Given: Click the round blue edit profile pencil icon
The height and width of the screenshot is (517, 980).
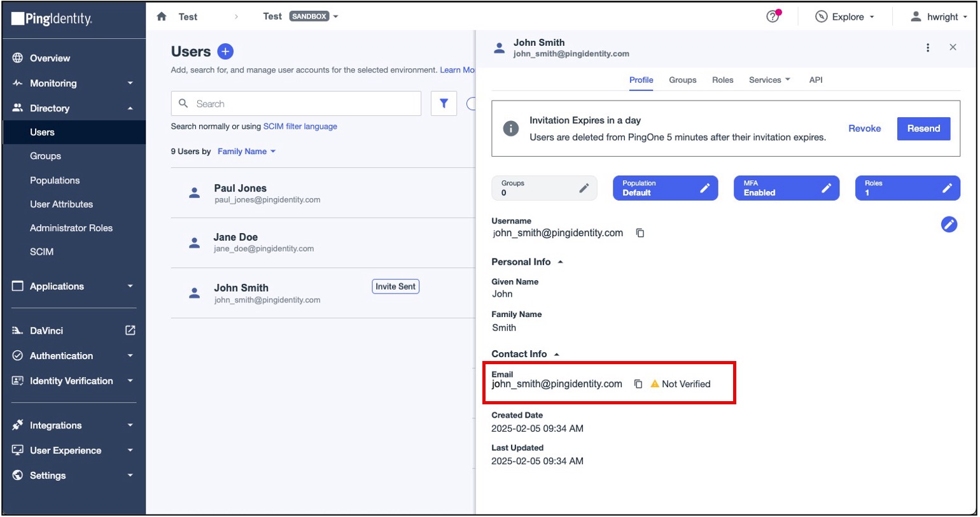Looking at the screenshot, I should pos(949,224).
